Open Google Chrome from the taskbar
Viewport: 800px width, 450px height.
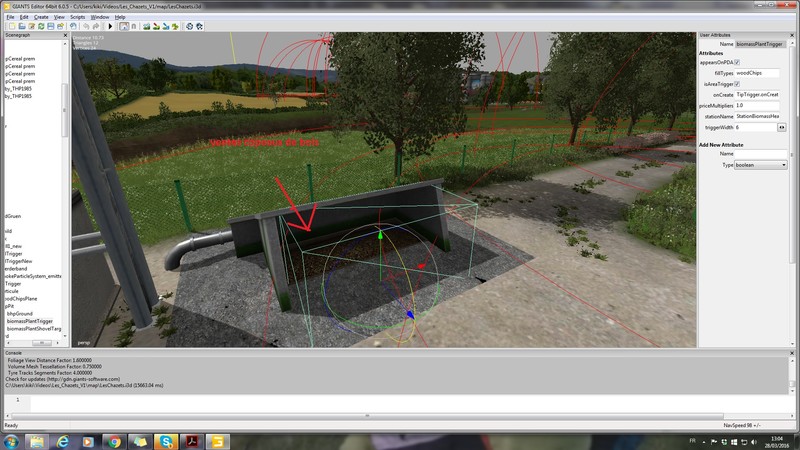(x=113, y=441)
